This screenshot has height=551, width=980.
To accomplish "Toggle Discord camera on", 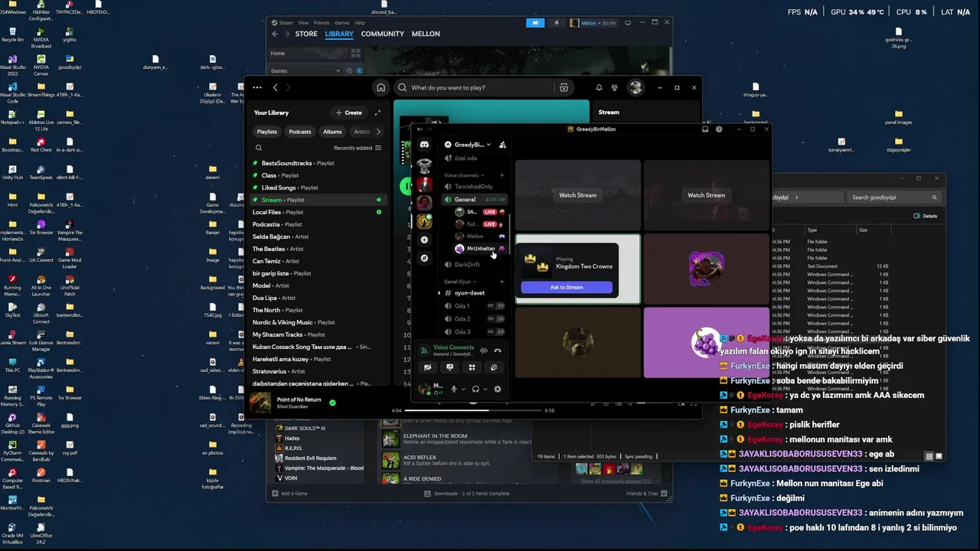I will click(x=427, y=367).
